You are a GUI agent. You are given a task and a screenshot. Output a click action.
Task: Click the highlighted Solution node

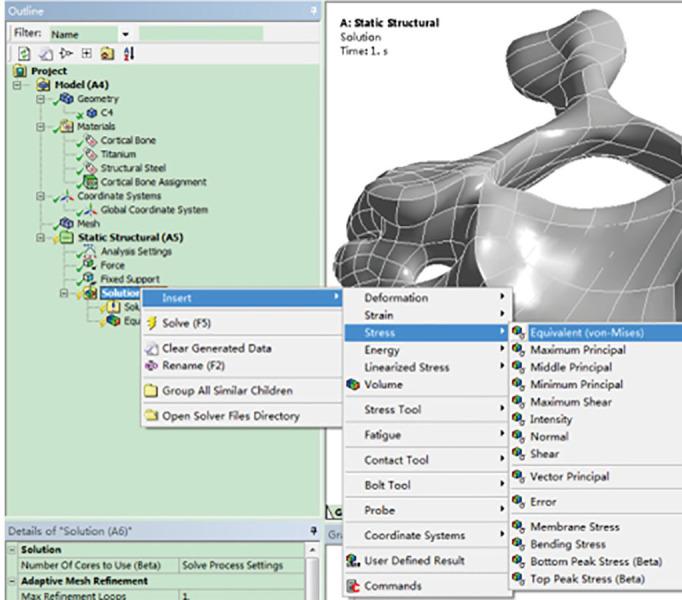[120, 293]
